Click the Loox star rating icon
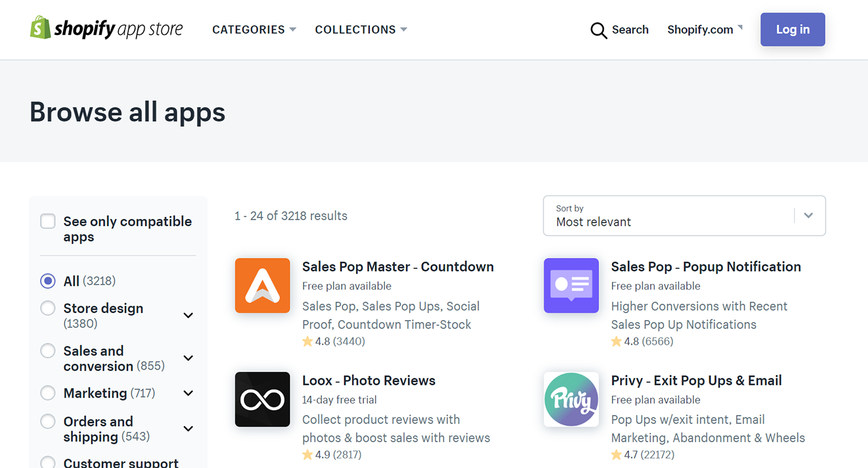868x468 pixels. (308, 455)
